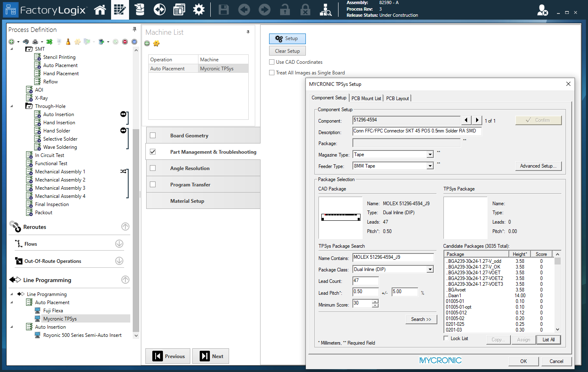This screenshot has height=372, width=588.
Task: Click the Advanced Setup button
Action: click(538, 166)
